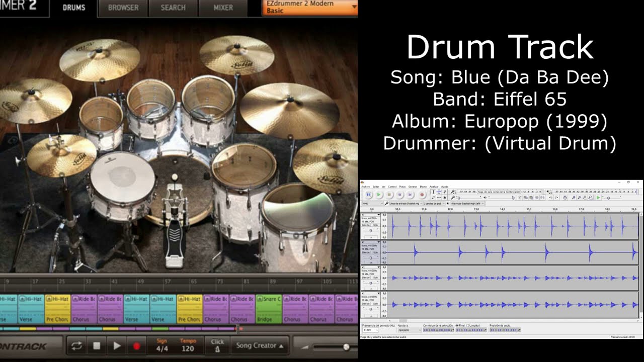The width and height of the screenshot is (644, 362).
Task: Click Audacity Zoom In magnifier in toolbar
Action: tap(574, 198)
